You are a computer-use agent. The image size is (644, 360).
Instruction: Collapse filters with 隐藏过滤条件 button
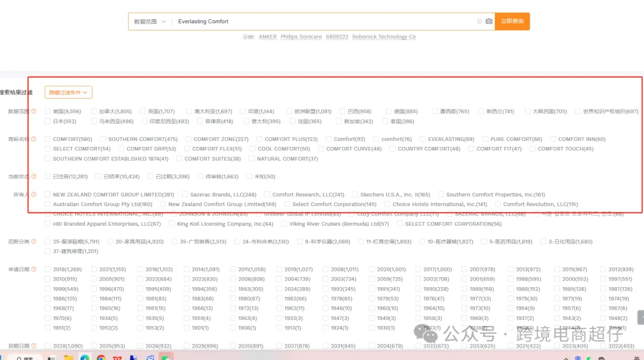[68, 92]
